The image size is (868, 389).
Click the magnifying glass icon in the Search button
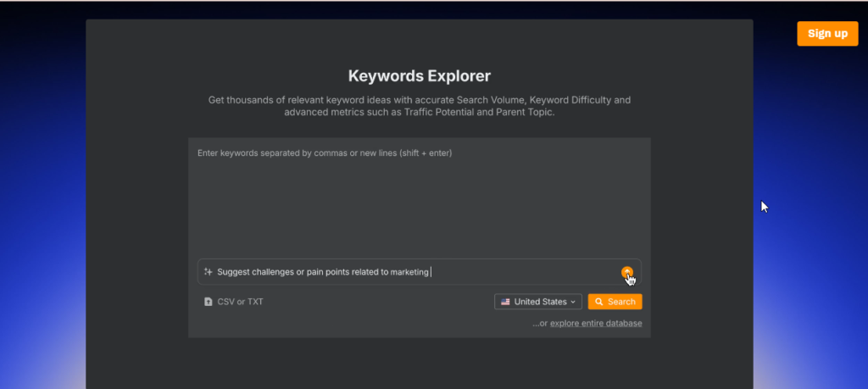(599, 302)
